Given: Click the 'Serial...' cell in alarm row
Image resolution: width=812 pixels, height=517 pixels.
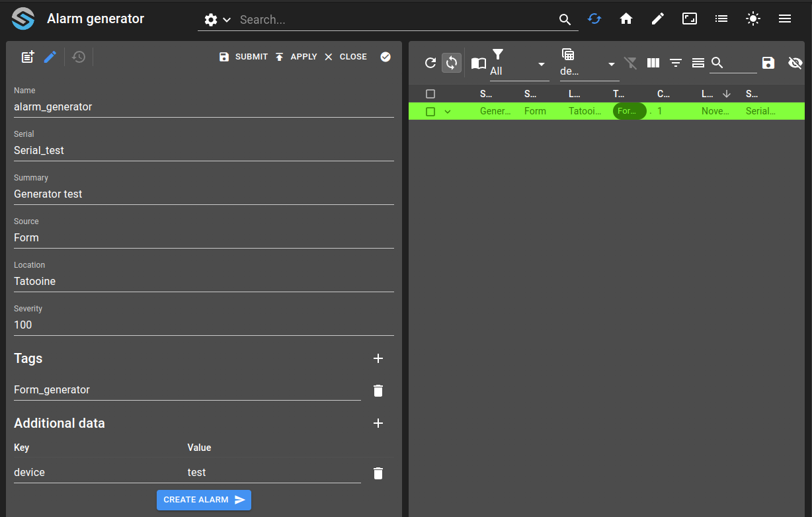Looking at the screenshot, I should [x=760, y=111].
